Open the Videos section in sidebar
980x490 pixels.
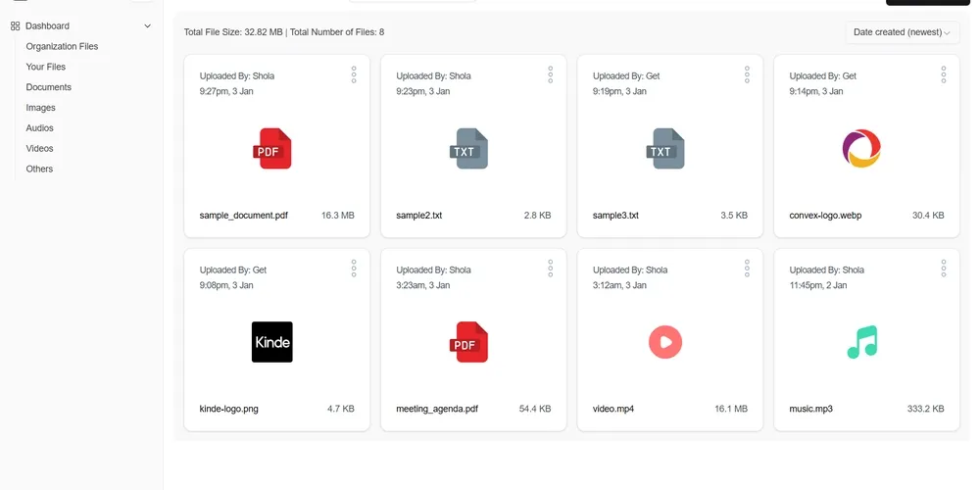(x=39, y=149)
